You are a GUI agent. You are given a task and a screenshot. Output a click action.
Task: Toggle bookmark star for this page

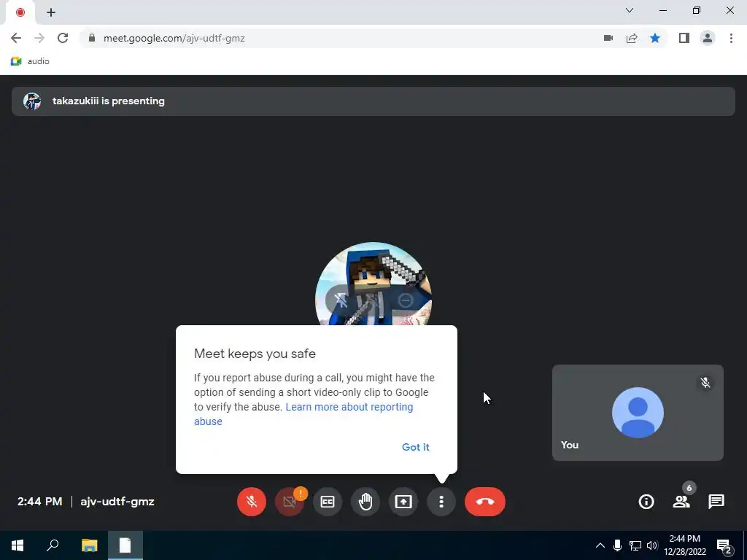click(655, 38)
